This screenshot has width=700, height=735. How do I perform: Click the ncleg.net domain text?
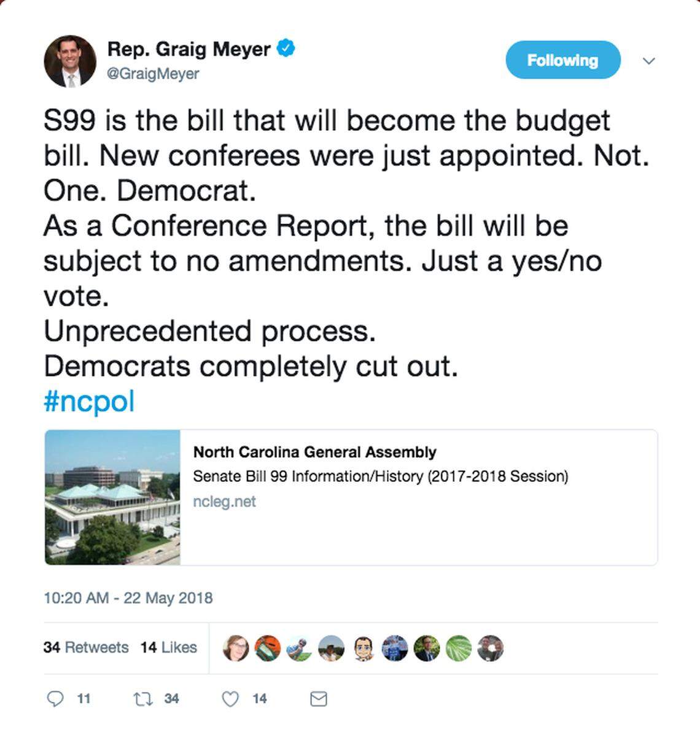[x=224, y=502]
